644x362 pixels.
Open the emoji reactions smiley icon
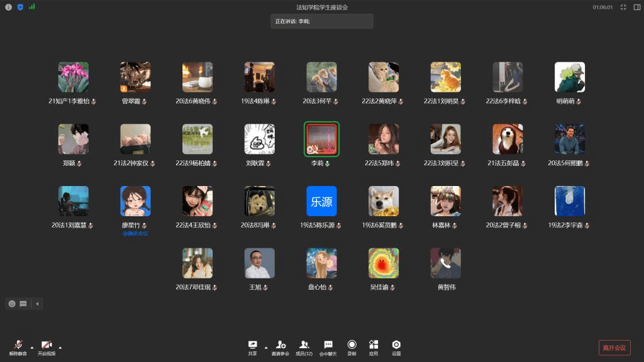tap(12, 304)
